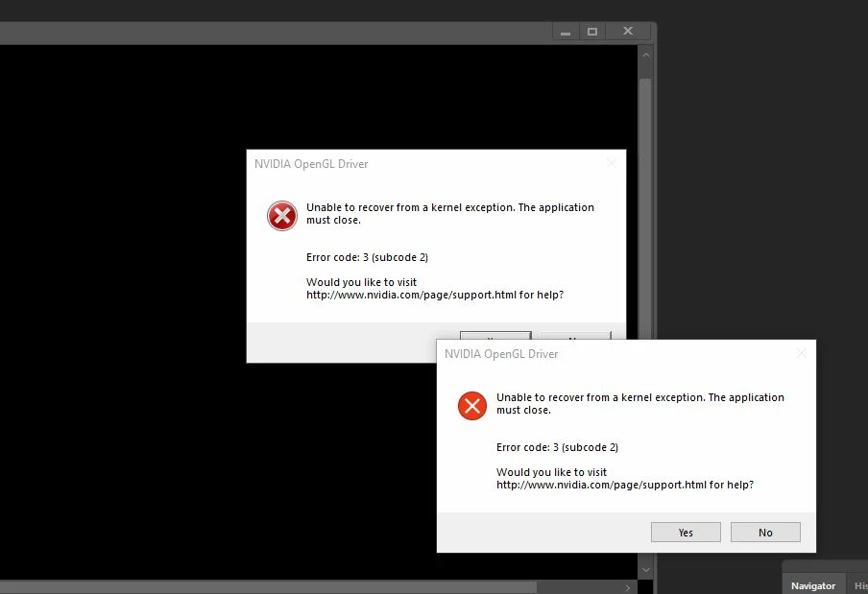868x594 pixels.
Task: Switch to the Navigator tab
Action: pos(812,585)
